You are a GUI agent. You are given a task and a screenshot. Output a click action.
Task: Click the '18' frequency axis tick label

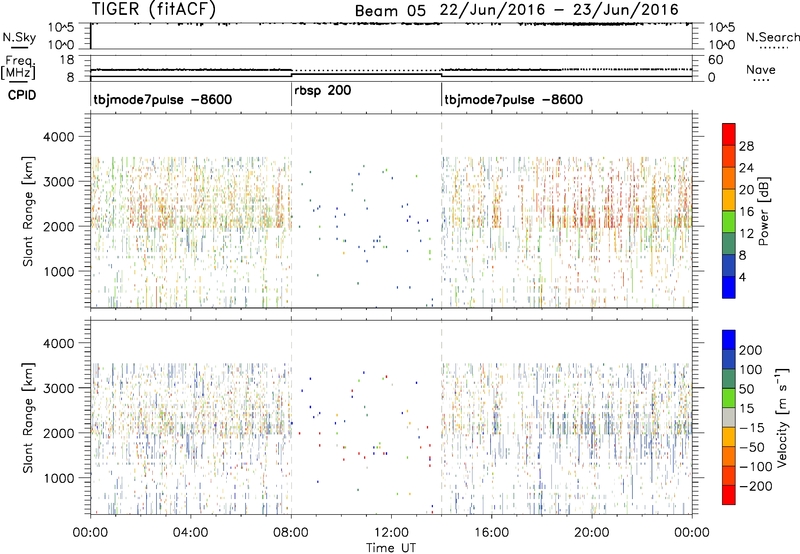(67, 60)
